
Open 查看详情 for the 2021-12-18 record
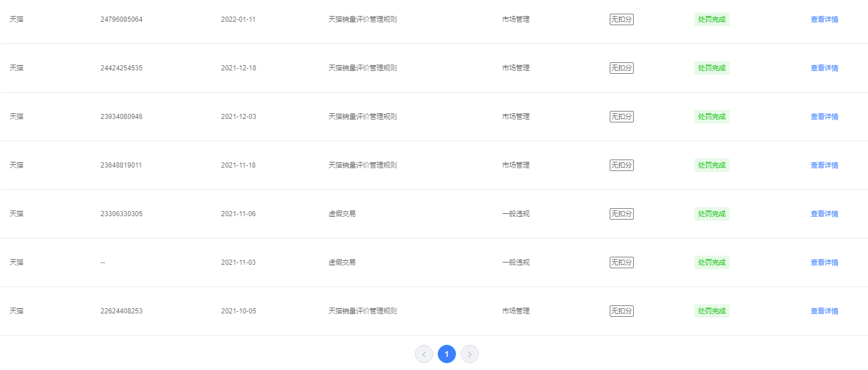pos(825,68)
